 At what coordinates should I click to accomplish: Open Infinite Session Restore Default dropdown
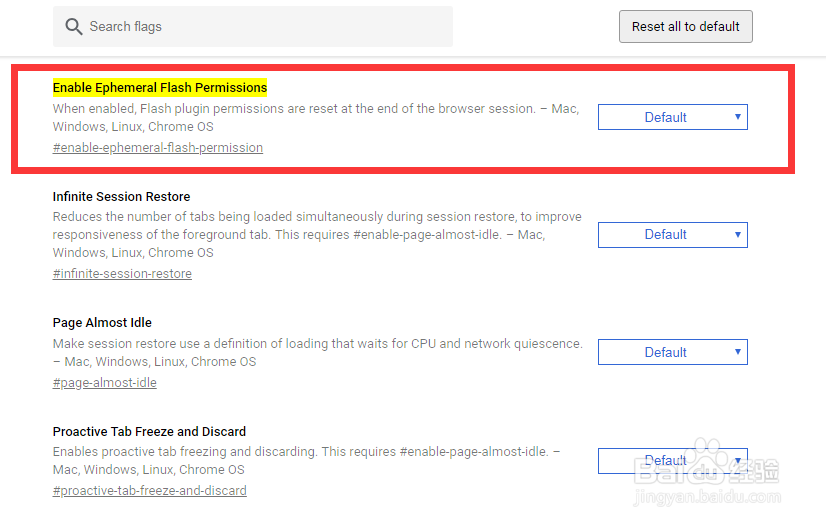coord(673,234)
